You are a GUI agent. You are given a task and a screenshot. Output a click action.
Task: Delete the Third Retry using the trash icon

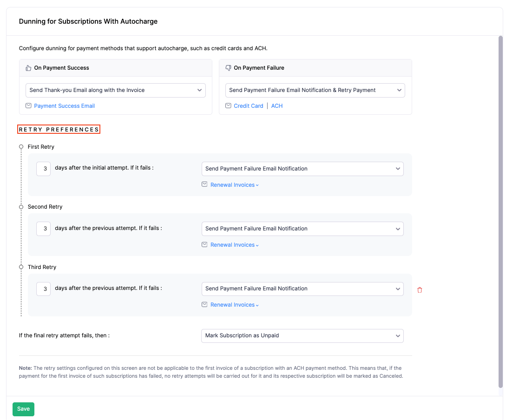click(420, 289)
